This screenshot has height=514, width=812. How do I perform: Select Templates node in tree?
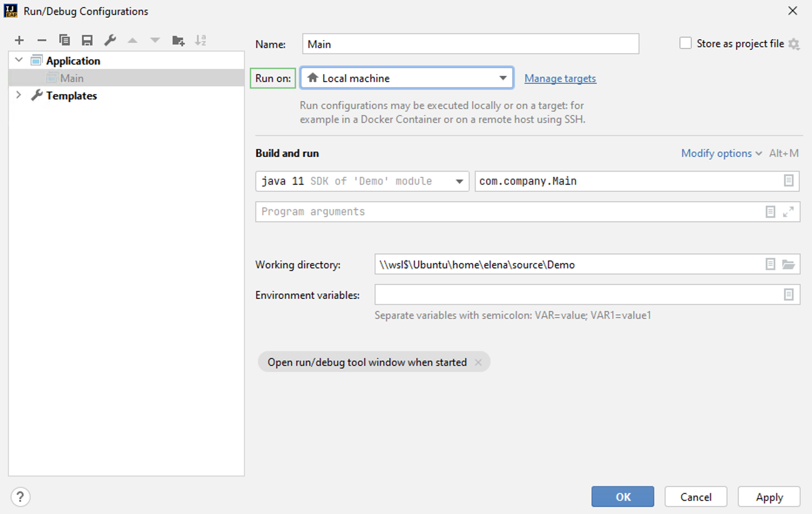(x=126, y=95)
